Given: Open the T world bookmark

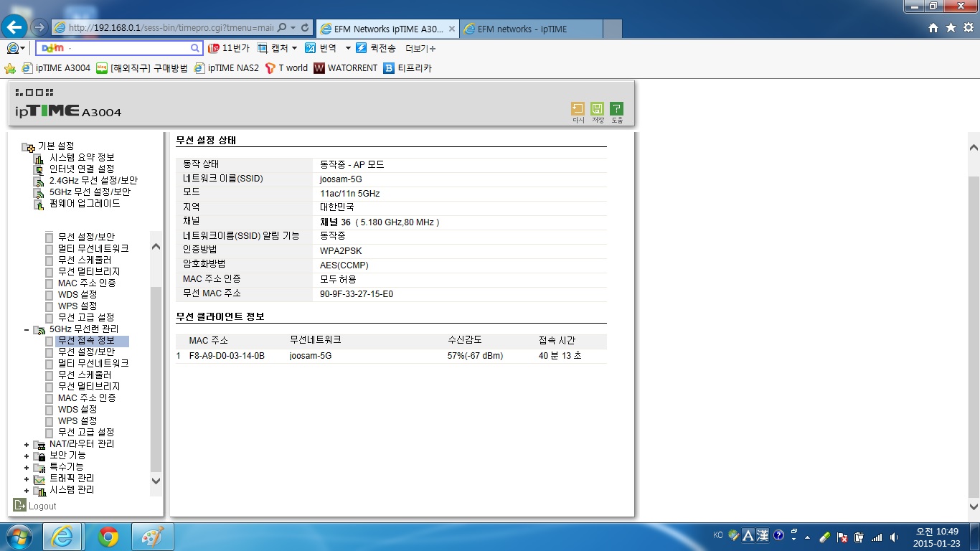Looking at the screenshot, I should pos(286,68).
